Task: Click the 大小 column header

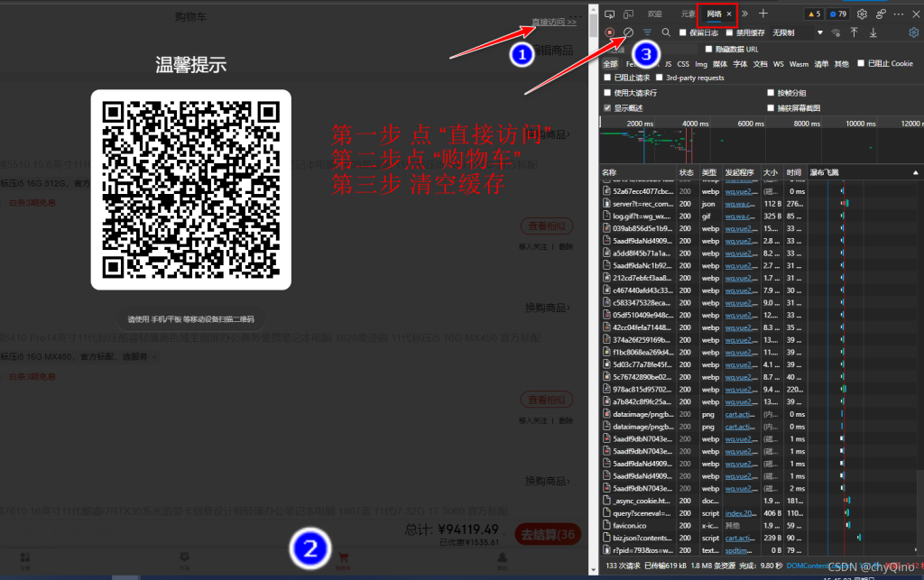Action: (x=771, y=172)
